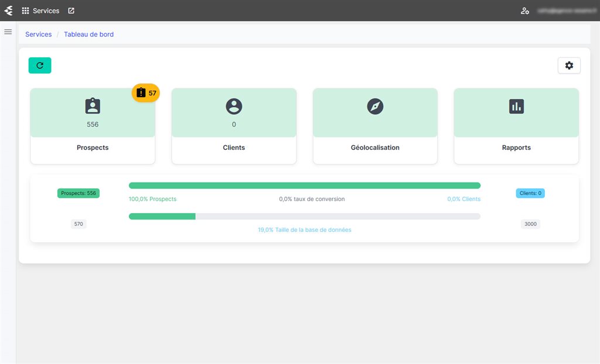This screenshot has width=600, height=364.
Task: Click the Clients person icon
Action: 234,106
